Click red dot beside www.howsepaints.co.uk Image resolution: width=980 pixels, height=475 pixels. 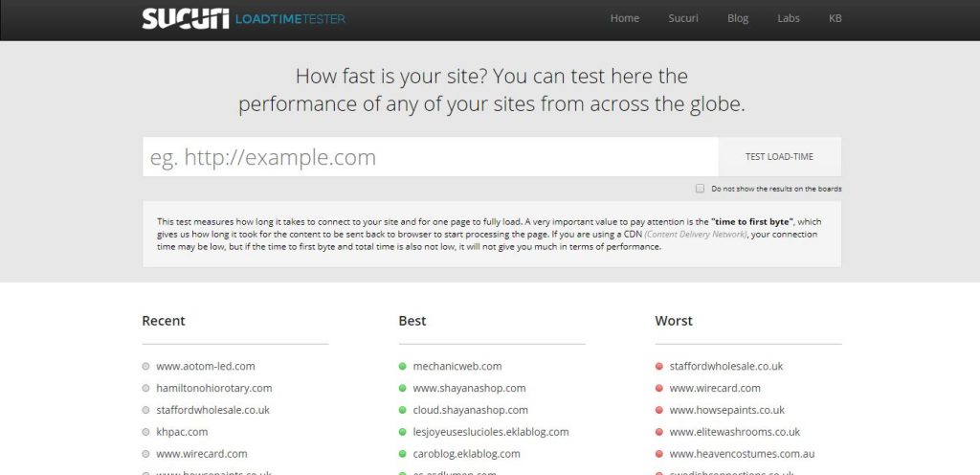point(658,410)
